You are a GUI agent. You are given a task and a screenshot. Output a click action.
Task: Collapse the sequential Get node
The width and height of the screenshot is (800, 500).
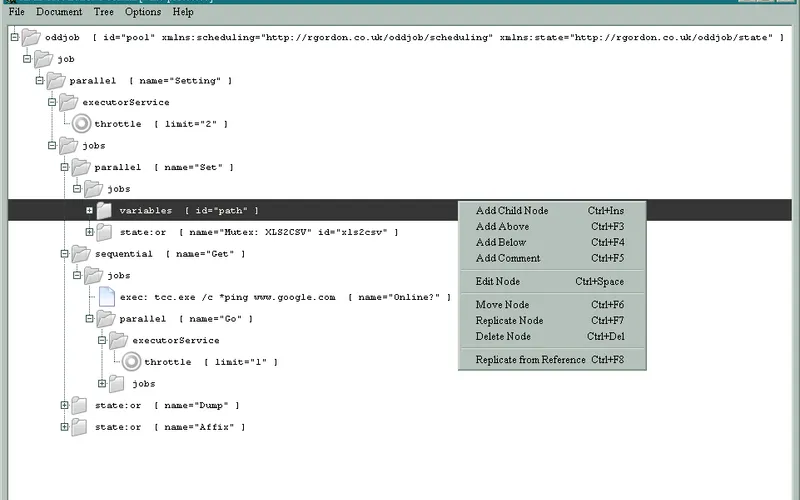[64, 254]
